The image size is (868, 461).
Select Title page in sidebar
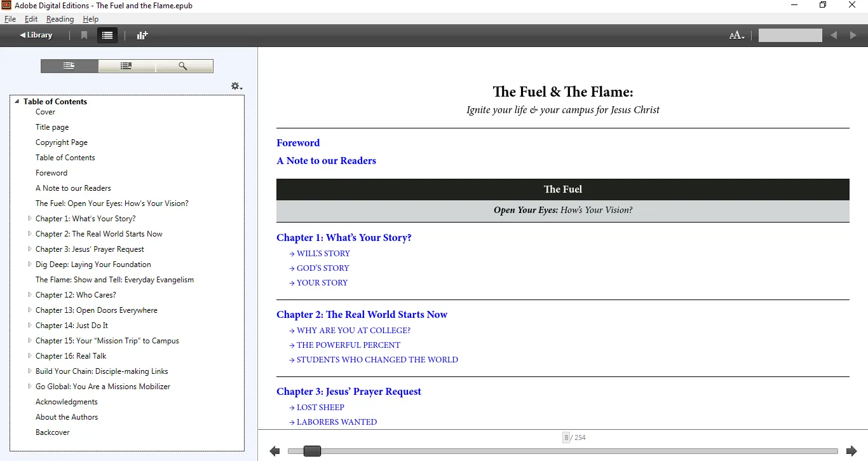coord(52,127)
